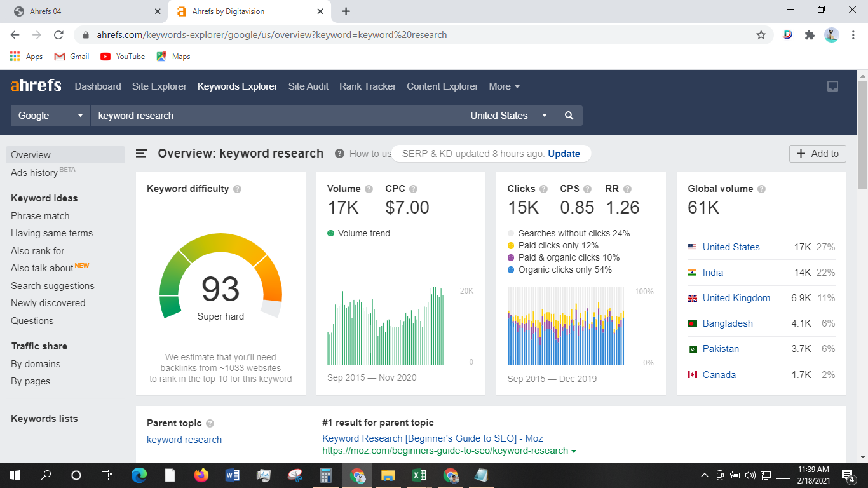Open the Excel app in taskbar
Screen dimensions: 868x488
coord(419,475)
